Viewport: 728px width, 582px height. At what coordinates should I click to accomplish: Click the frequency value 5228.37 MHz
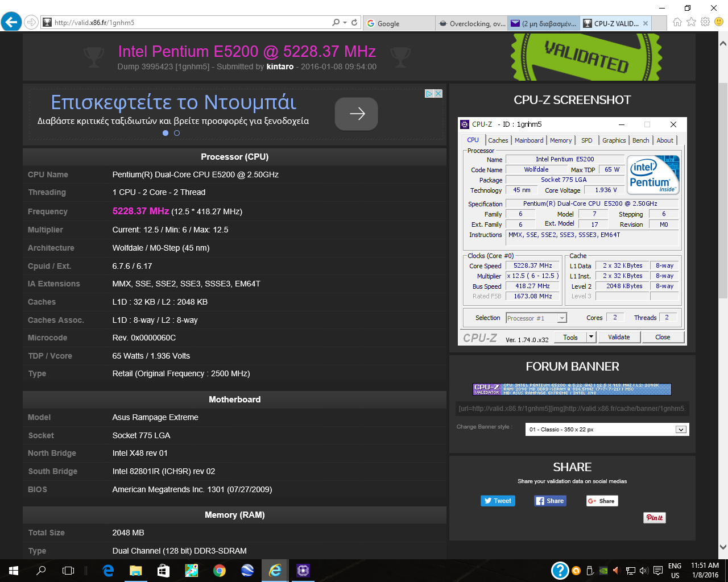[140, 211]
